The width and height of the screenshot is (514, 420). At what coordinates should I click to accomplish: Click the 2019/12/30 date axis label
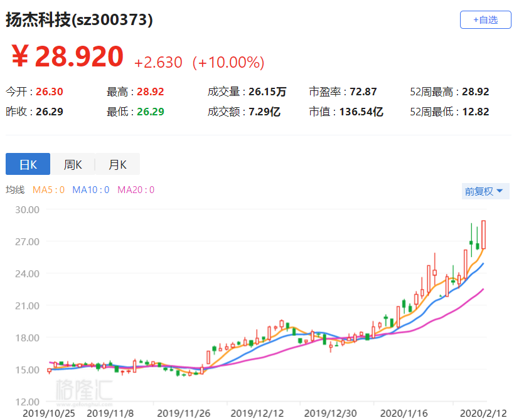pyautogui.click(x=330, y=413)
